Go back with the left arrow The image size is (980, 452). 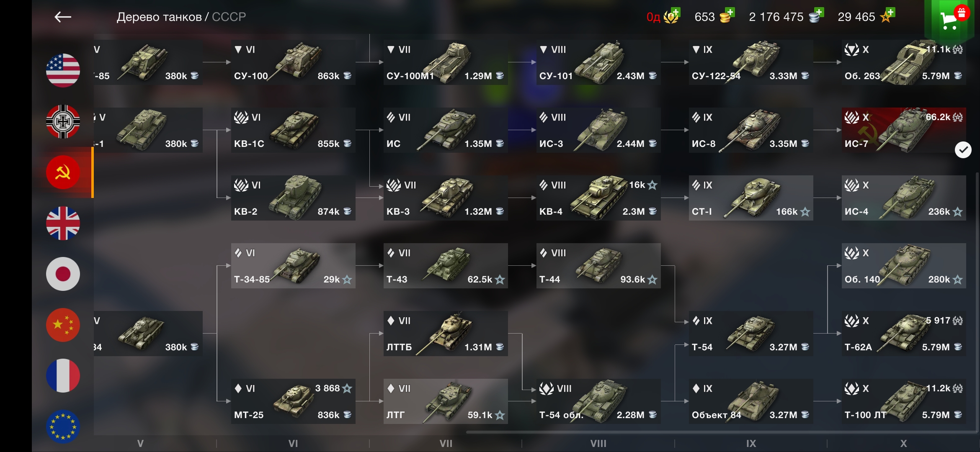63,17
